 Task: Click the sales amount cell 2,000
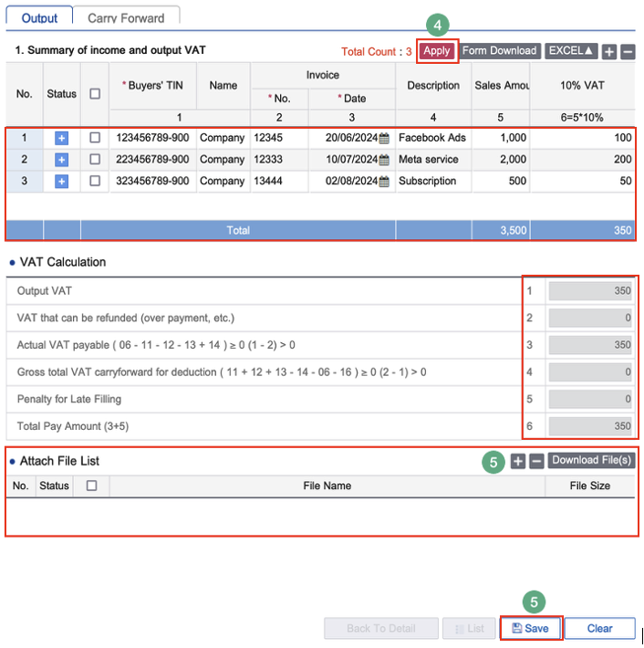coord(501,160)
